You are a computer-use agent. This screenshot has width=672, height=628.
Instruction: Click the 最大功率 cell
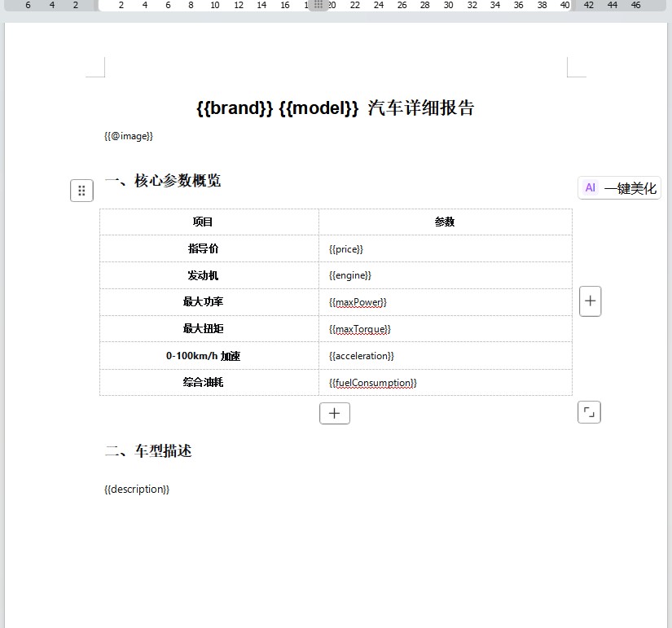click(209, 302)
